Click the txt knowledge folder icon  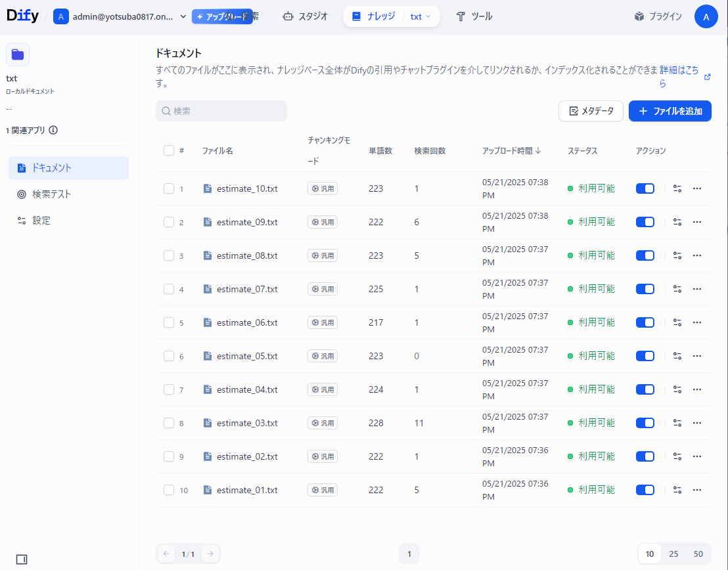pos(18,55)
